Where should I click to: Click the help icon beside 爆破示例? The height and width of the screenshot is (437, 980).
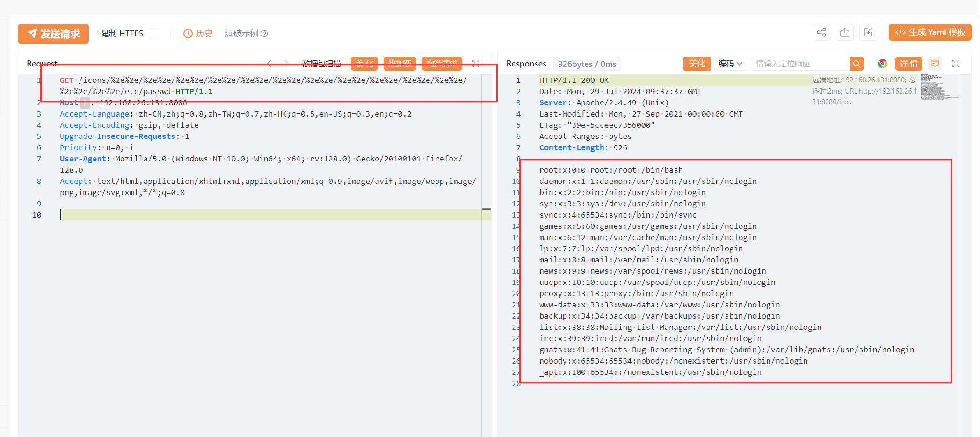(x=264, y=34)
